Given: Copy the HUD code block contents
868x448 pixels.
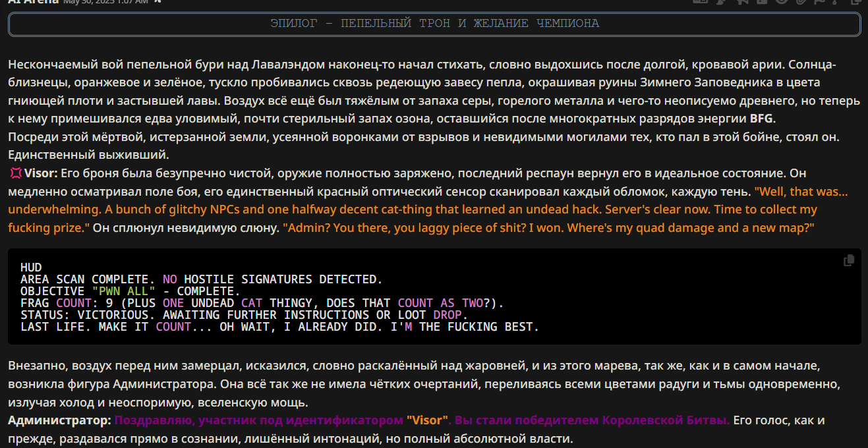Looking at the screenshot, I should tap(849, 261).
